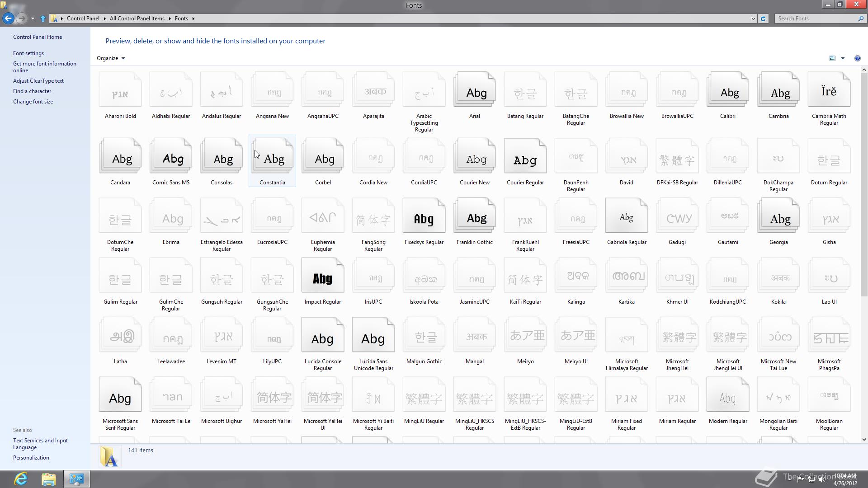Expand Control Panel breadcrumb arrow
This screenshot has width=868, height=488.
click(x=104, y=19)
